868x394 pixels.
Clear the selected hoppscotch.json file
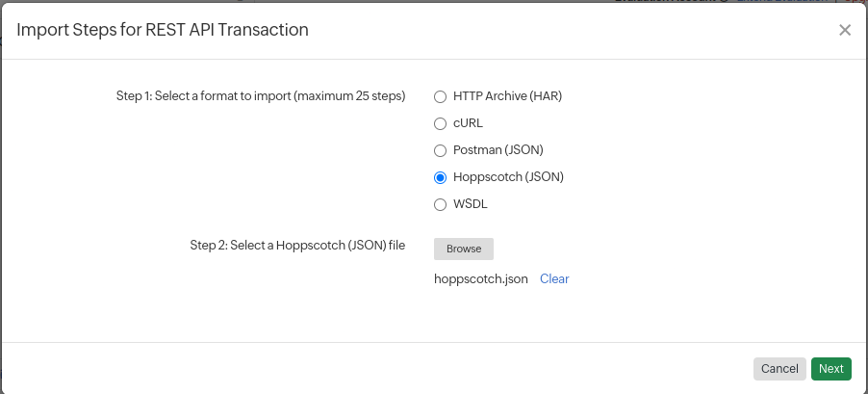tap(554, 279)
